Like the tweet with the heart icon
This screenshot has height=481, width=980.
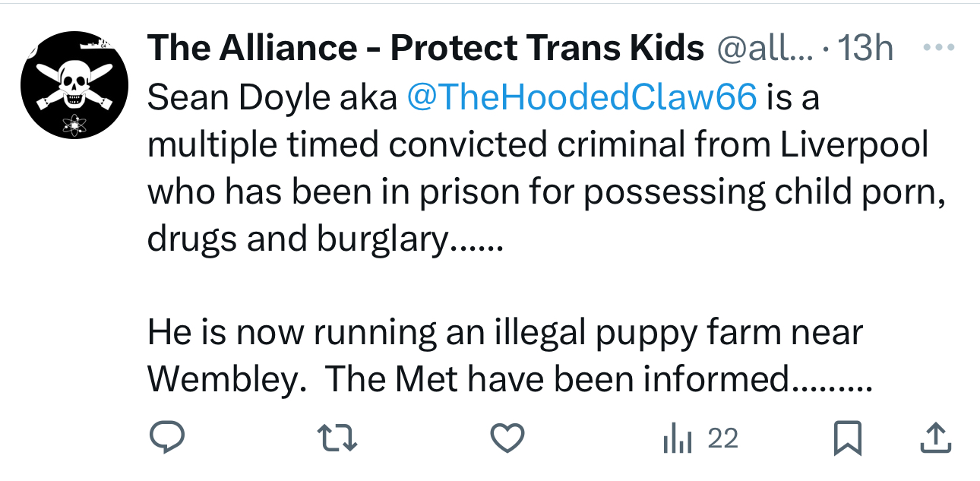point(507,437)
